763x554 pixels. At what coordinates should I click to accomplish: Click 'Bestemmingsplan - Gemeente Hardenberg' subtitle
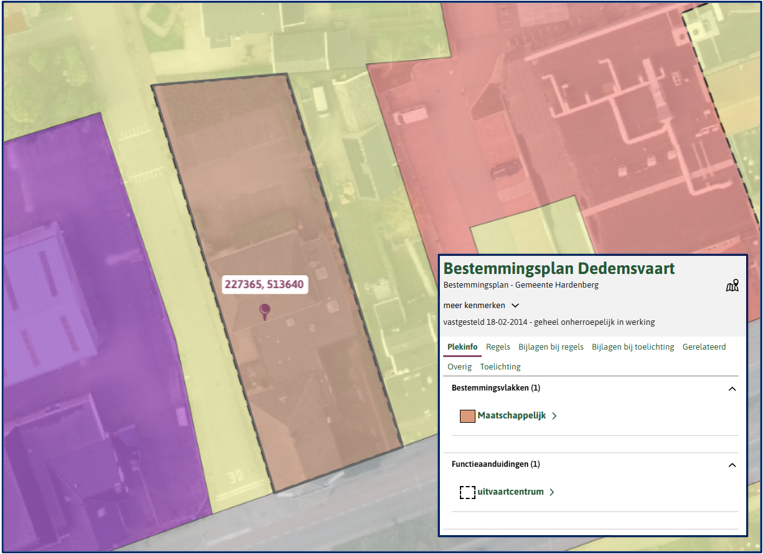521,285
